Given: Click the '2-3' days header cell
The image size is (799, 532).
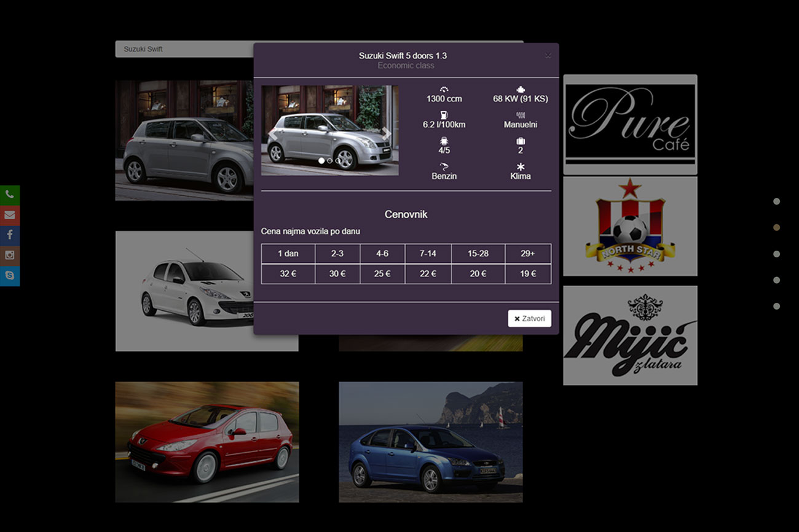Looking at the screenshot, I should pos(337,254).
